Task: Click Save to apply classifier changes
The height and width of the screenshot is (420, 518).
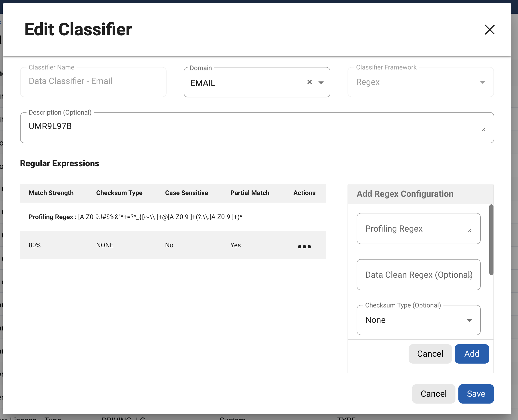Action: 476,394
